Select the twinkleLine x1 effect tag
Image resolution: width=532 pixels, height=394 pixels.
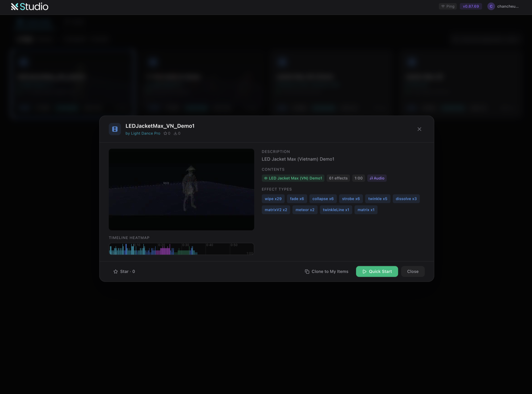click(x=336, y=210)
